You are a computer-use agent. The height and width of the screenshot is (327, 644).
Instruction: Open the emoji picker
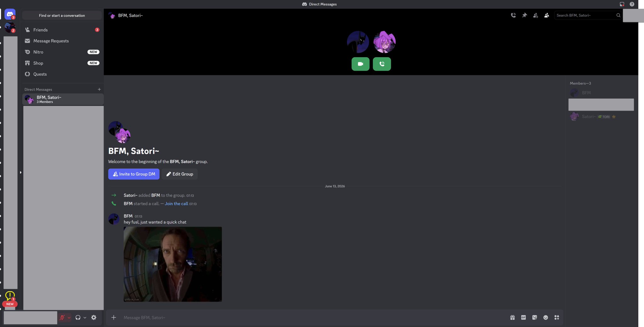pyautogui.click(x=546, y=318)
